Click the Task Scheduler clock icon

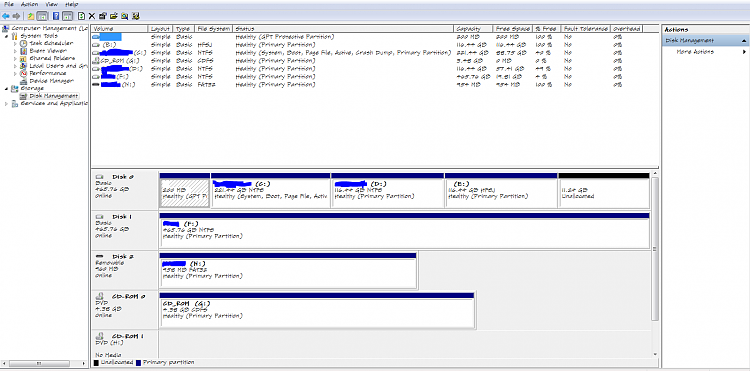point(23,44)
